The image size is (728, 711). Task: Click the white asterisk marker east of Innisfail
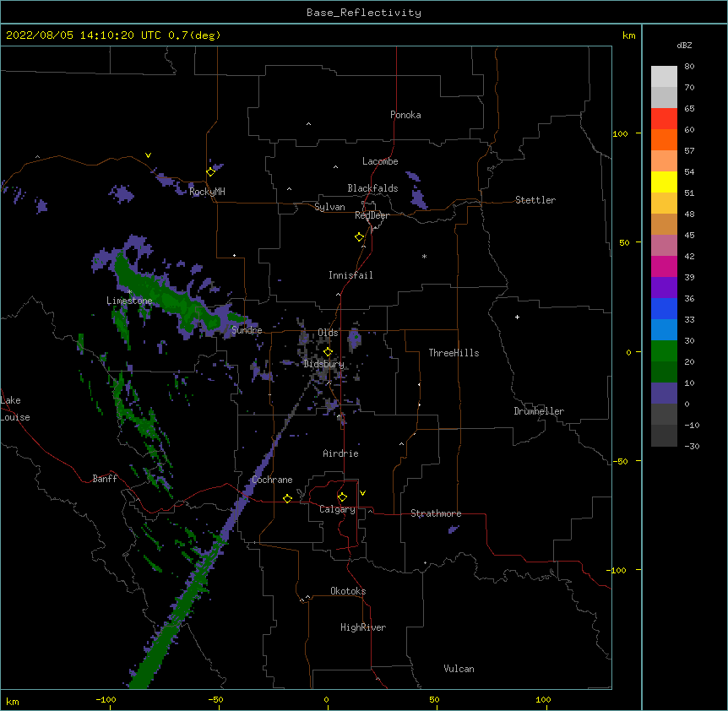point(424,256)
